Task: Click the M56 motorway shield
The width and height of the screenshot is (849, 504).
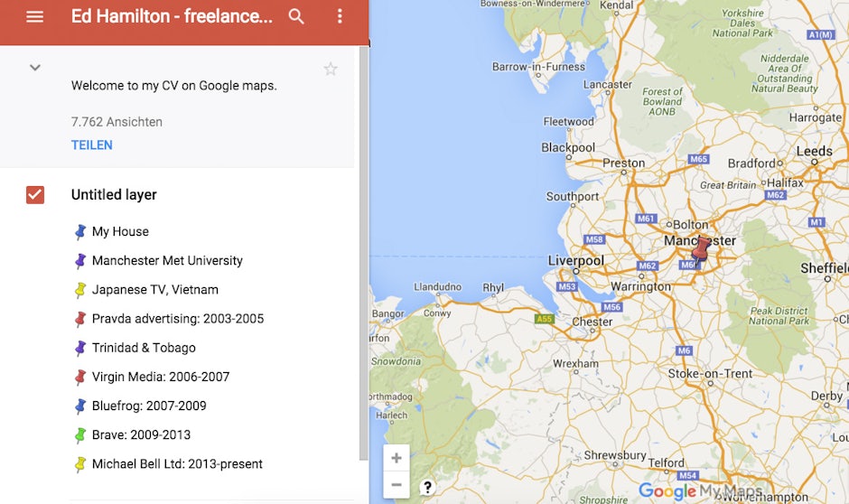Action: point(611,307)
